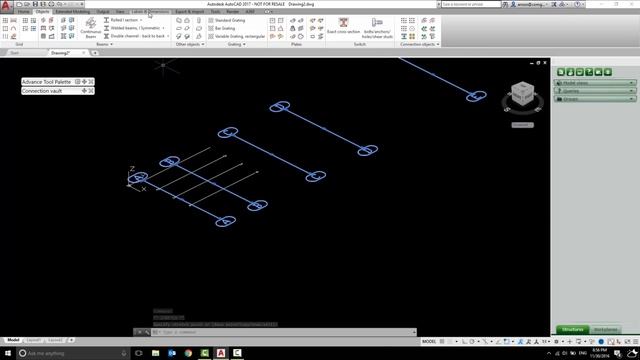
Task: Add a new drawing tab
Action: click(95, 53)
